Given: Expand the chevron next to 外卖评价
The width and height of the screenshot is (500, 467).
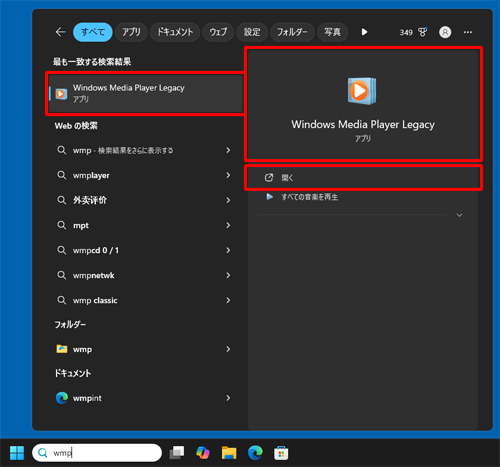Looking at the screenshot, I should (228, 200).
